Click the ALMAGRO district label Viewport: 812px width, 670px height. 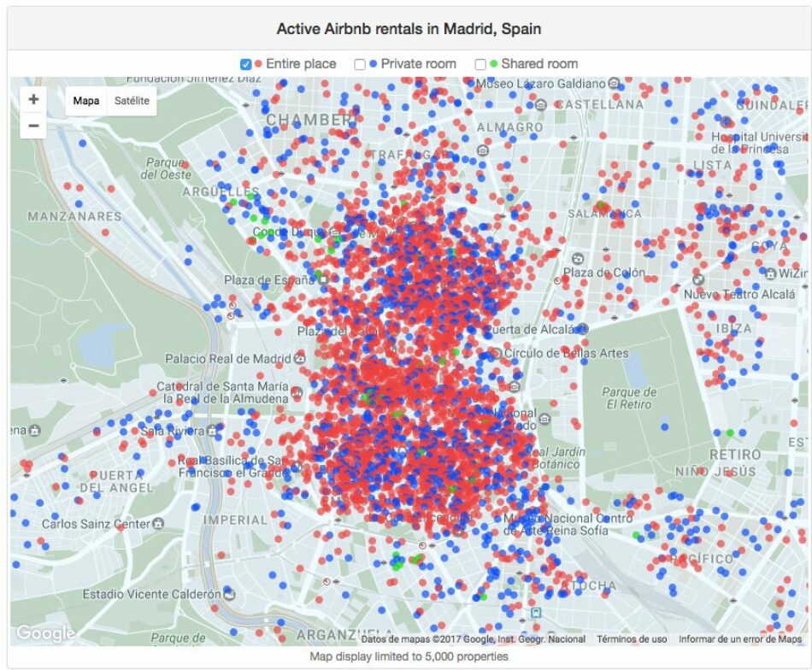[510, 127]
